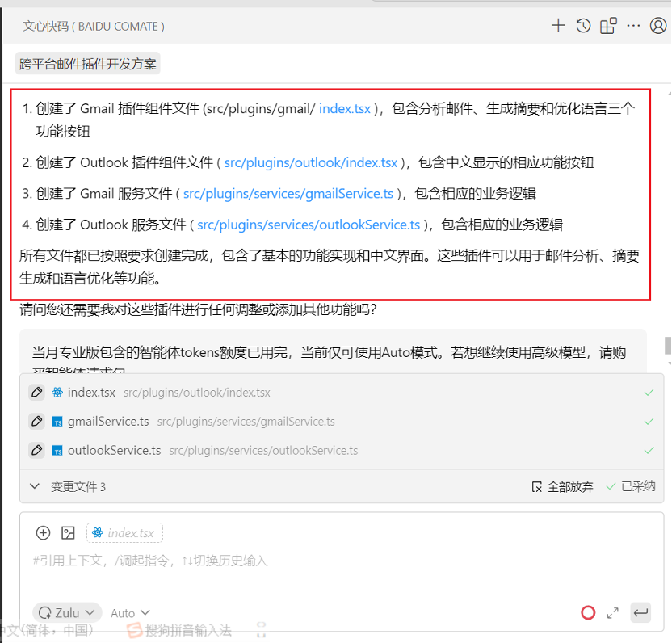The image size is (672, 643).
Task: Click accepted checkmark for outlookService.ts row
Action: (649, 450)
